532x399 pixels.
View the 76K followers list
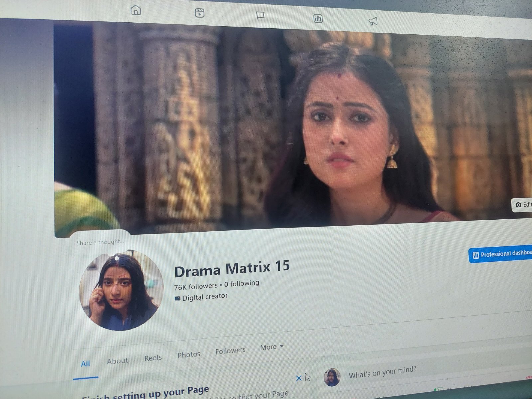[x=196, y=286]
